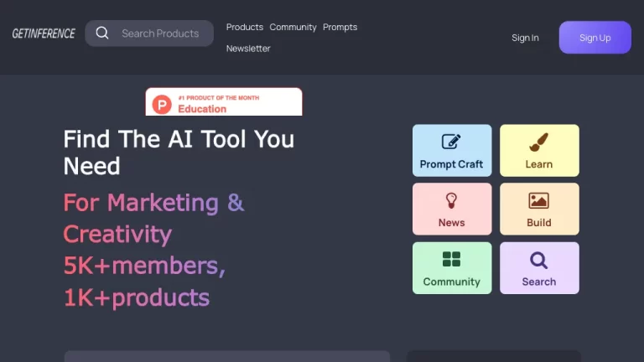The width and height of the screenshot is (644, 362).
Task: Click the red Product Hunt 'P' icon
Action: pyautogui.click(x=163, y=105)
